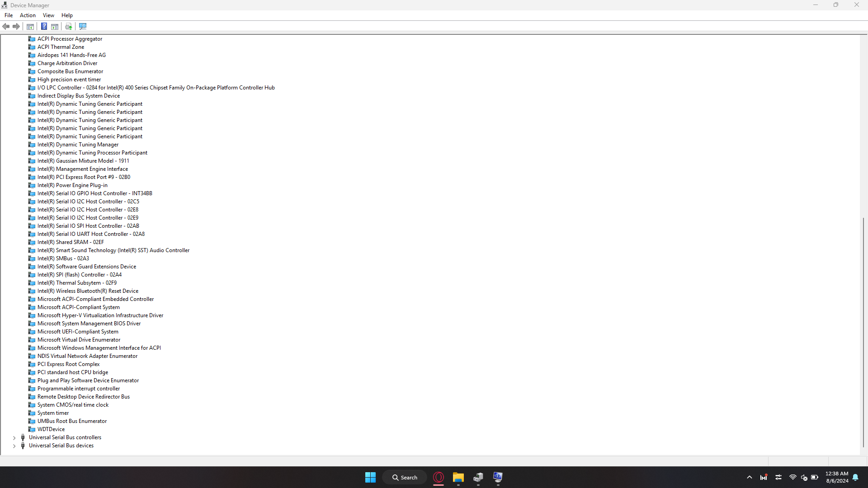868x488 pixels.
Task: Click the Update driver software icon
Action: coord(68,27)
